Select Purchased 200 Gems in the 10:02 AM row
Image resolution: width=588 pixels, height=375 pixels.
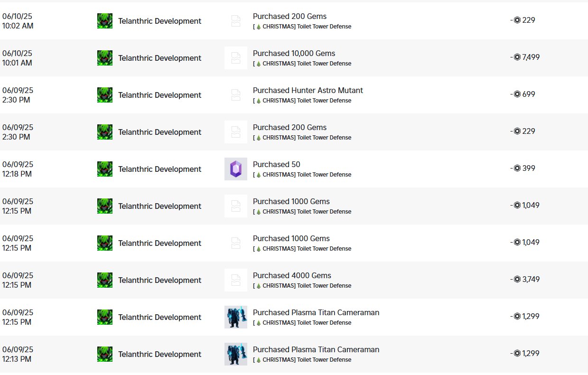289,16
